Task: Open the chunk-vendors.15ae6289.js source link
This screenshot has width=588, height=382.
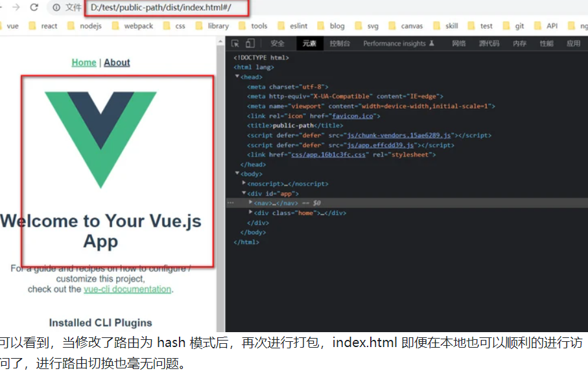Action: [x=399, y=135]
